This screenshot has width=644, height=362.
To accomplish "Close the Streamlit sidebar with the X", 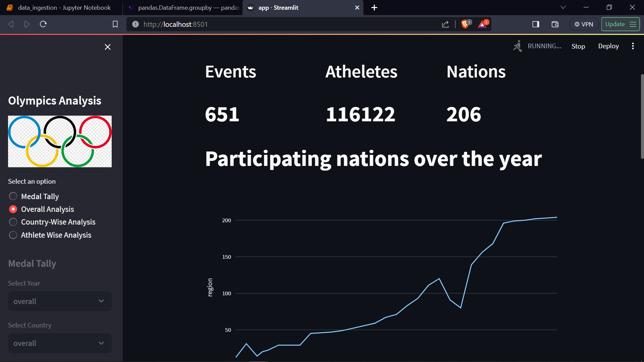I will pos(107,47).
